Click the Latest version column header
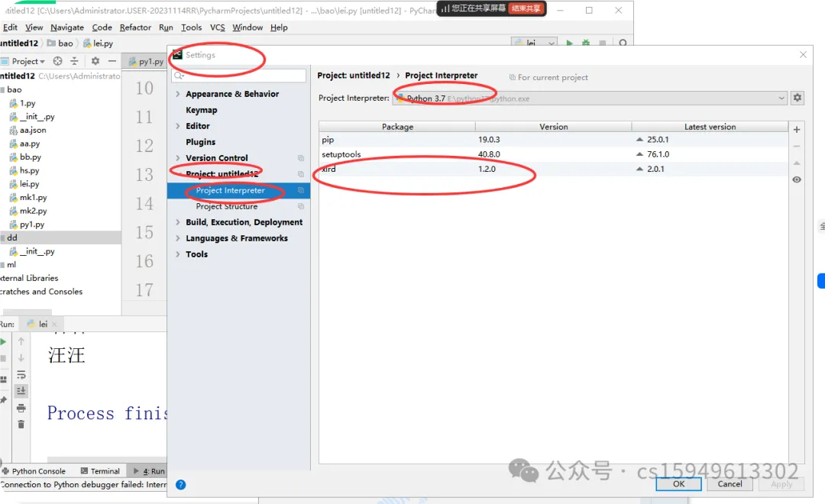The image size is (825, 504). pyautogui.click(x=710, y=127)
